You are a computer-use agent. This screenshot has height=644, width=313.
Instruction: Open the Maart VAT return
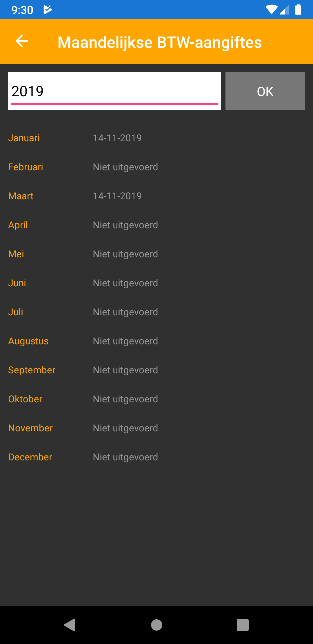[x=156, y=196]
